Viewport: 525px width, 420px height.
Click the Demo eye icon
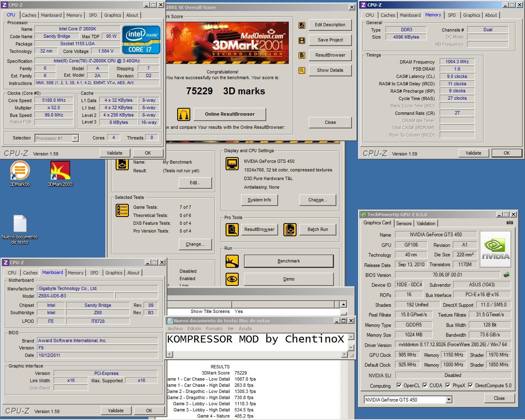pyautogui.click(x=232, y=279)
